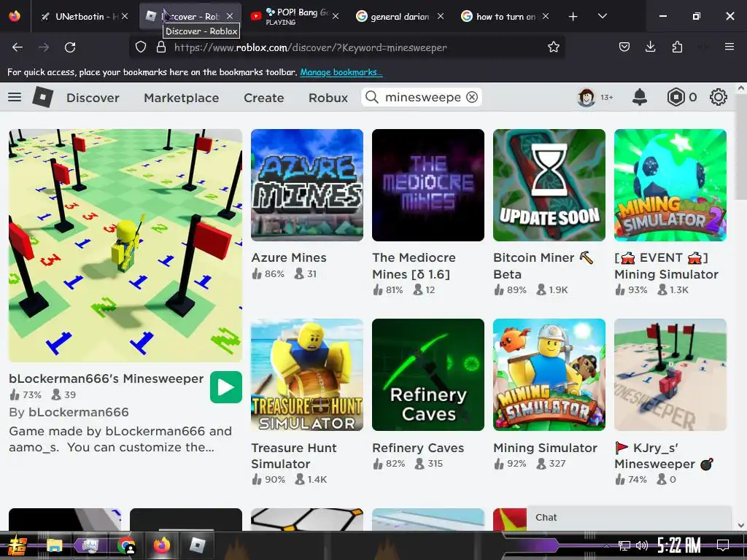The height and width of the screenshot is (560, 747).
Task: Click the Roblox logo home icon
Action: pos(43,97)
